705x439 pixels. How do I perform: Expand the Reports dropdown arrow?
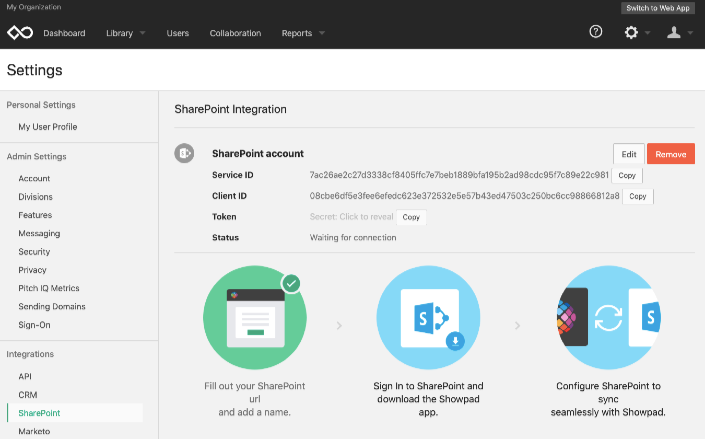click(x=322, y=33)
